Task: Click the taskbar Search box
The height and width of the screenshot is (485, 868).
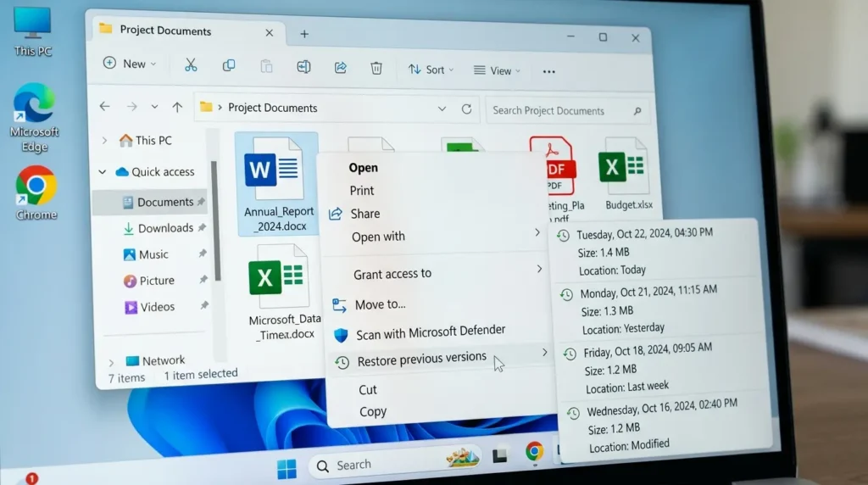Action: pos(394,464)
